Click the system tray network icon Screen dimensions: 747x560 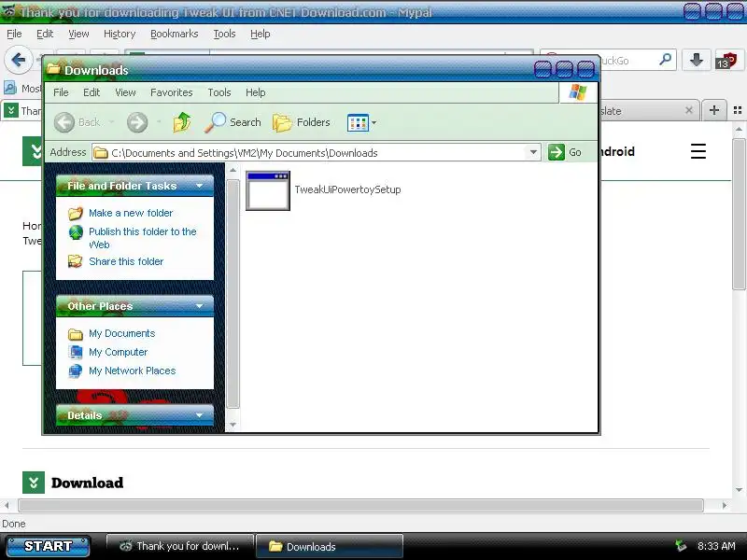[x=681, y=546]
